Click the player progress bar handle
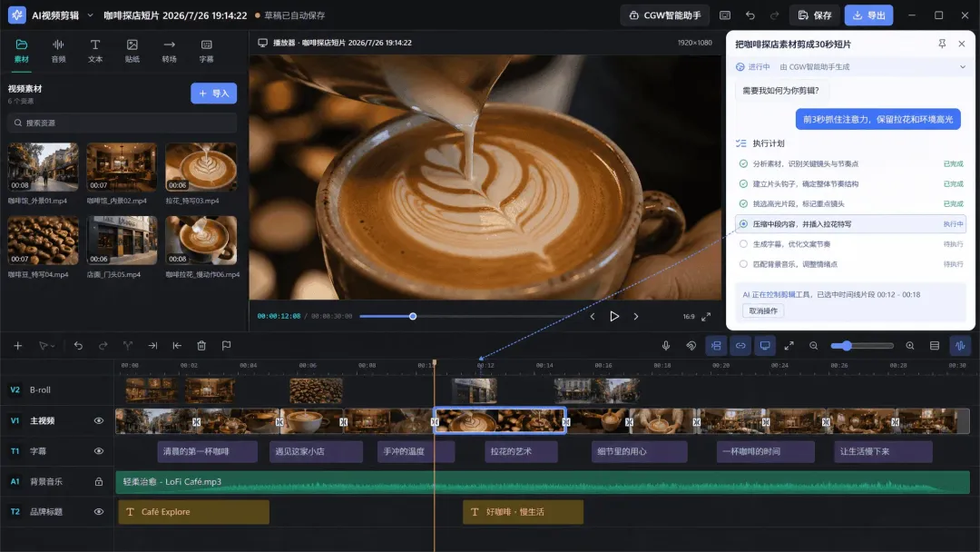Viewport: 980px width, 552px height. coord(413,316)
